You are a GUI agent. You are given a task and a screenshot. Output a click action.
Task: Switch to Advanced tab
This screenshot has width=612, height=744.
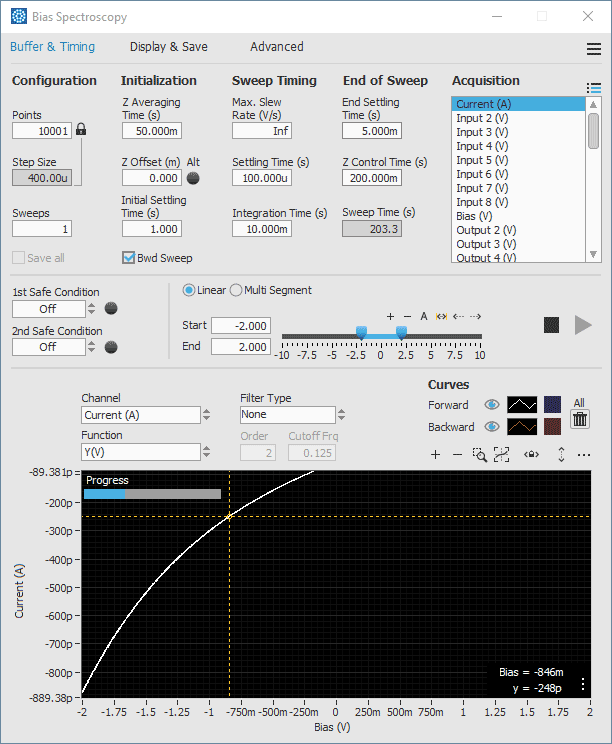pyautogui.click(x=277, y=46)
